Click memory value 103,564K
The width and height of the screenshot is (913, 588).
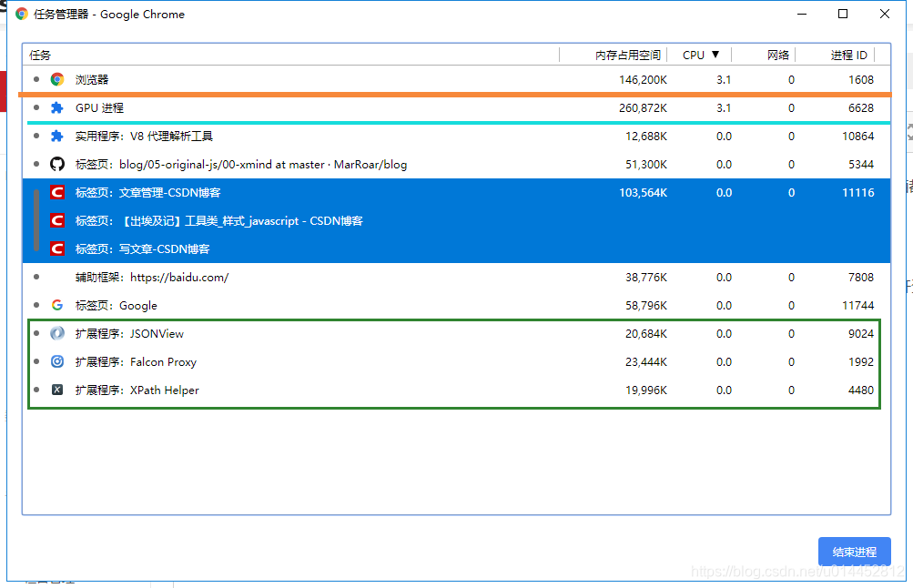(x=643, y=193)
